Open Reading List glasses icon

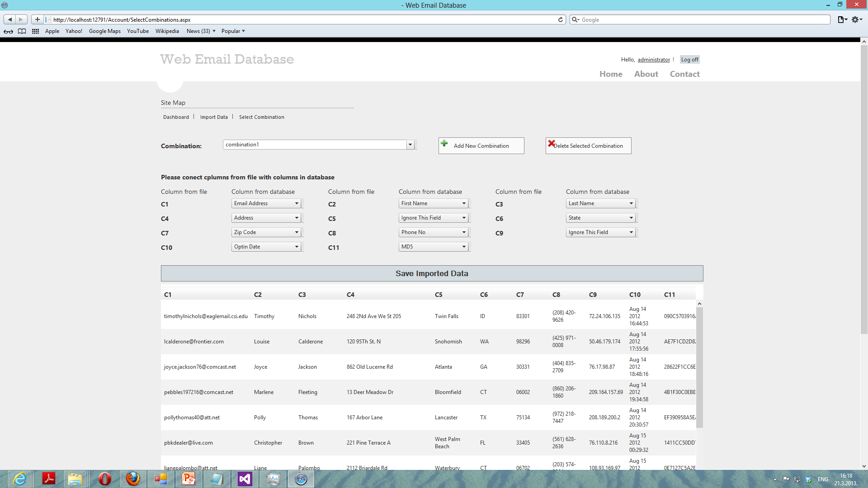point(8,31)
